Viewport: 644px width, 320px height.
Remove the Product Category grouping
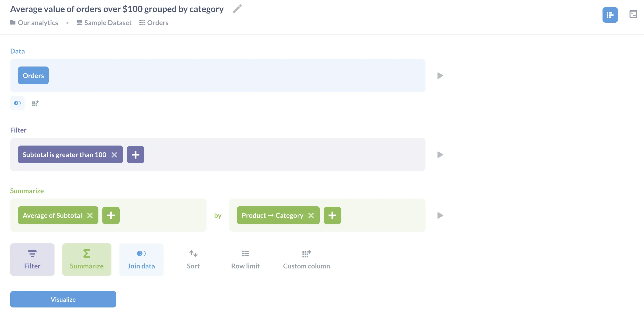tap(311, 215)
